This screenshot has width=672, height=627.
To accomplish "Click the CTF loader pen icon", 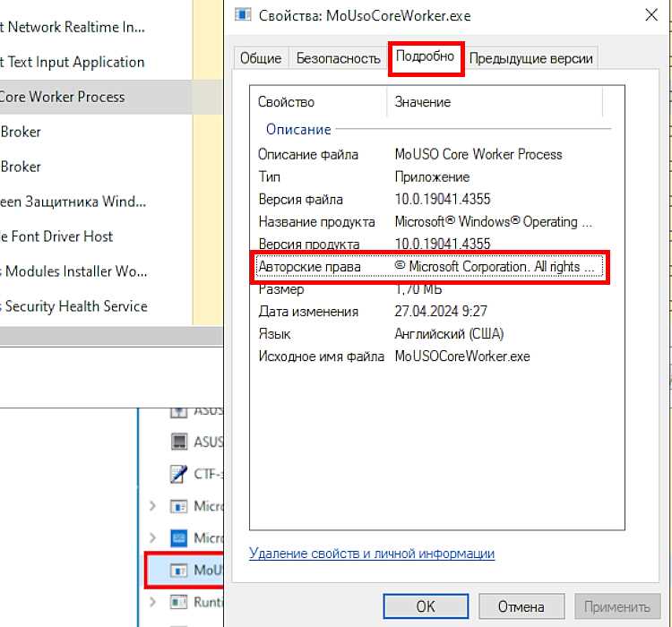I will (x=178, y=474).
